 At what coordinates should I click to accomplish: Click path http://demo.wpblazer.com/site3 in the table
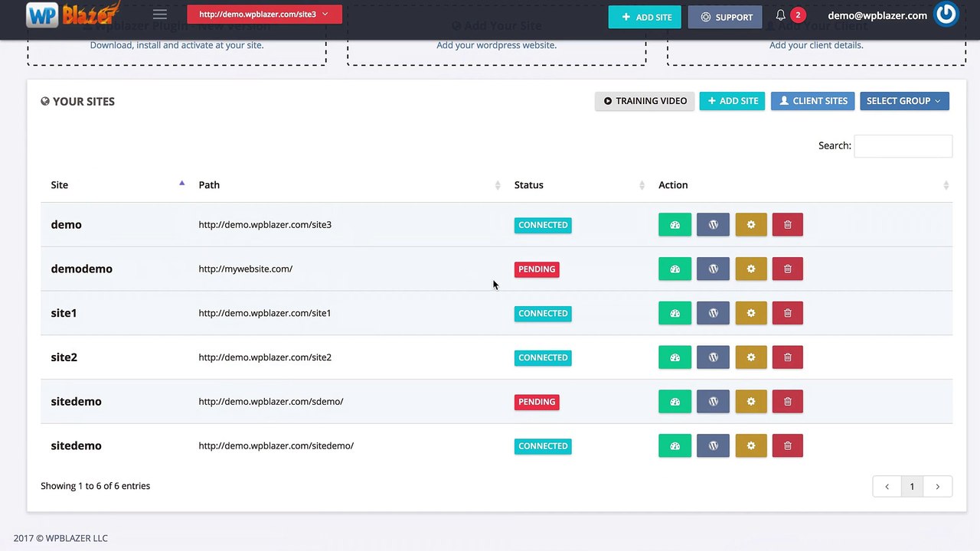point(265,225)
